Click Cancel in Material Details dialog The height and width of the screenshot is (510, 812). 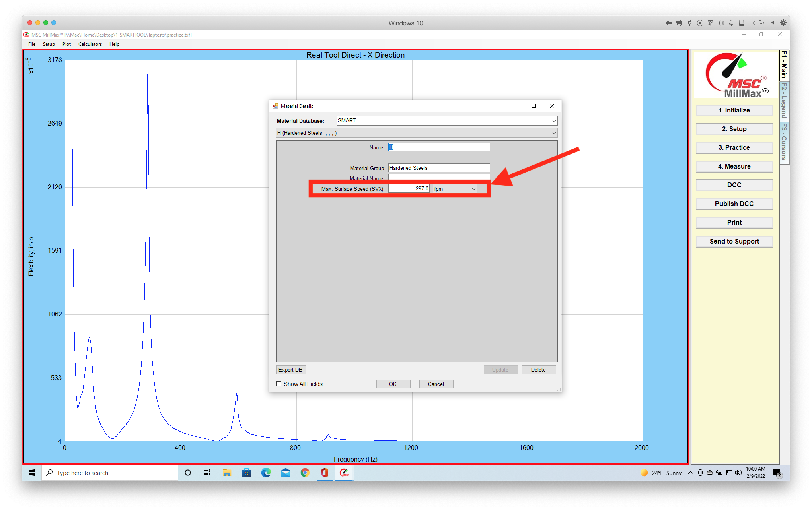click(436, 384)
